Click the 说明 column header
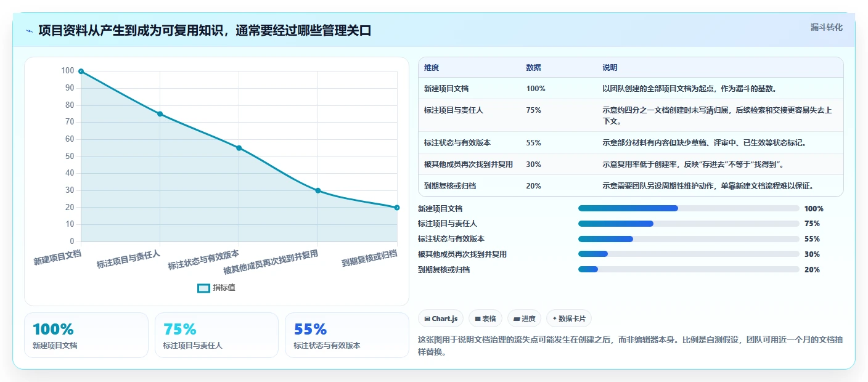 610,68
